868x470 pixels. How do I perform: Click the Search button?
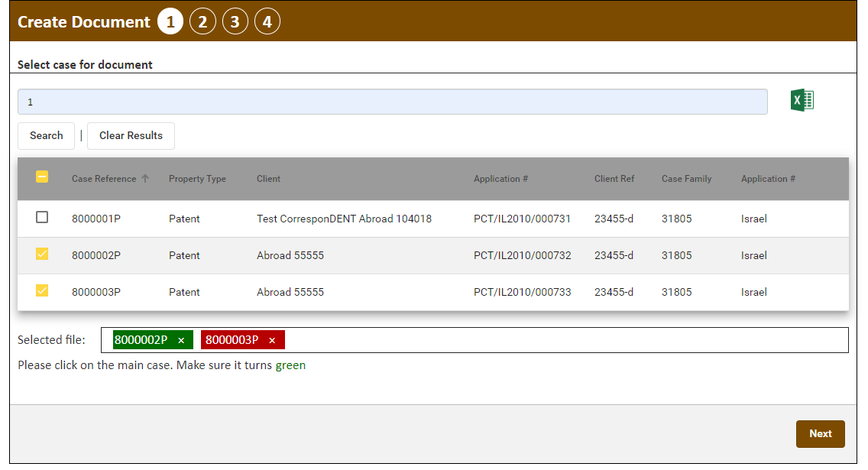click(x=46, y=135)
